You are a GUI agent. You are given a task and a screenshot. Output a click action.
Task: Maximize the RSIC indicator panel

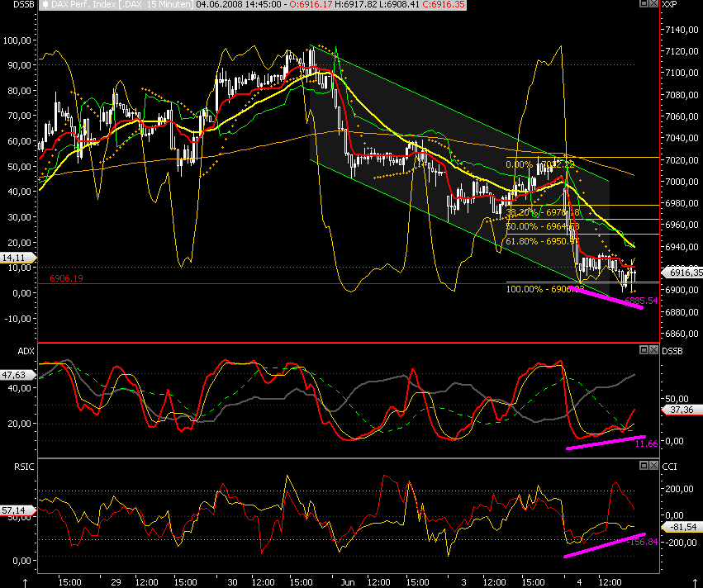tap(644, 465)
